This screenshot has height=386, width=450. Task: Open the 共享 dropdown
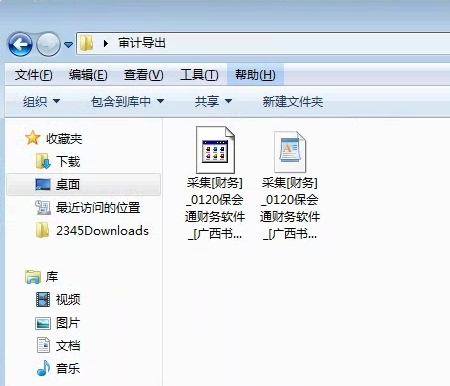(x=213, y=101)
